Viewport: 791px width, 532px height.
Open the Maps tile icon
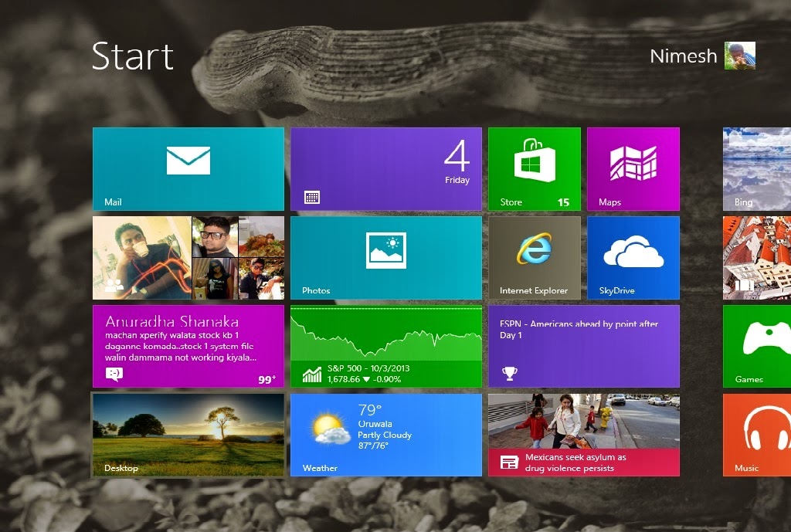pos(633,163)
